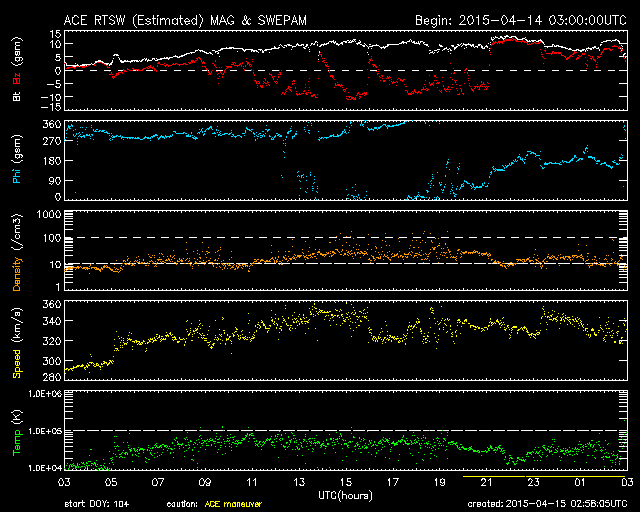Click the "19" hour tick label
This screenshot has width=640, height=512.
tap(440, 483)
